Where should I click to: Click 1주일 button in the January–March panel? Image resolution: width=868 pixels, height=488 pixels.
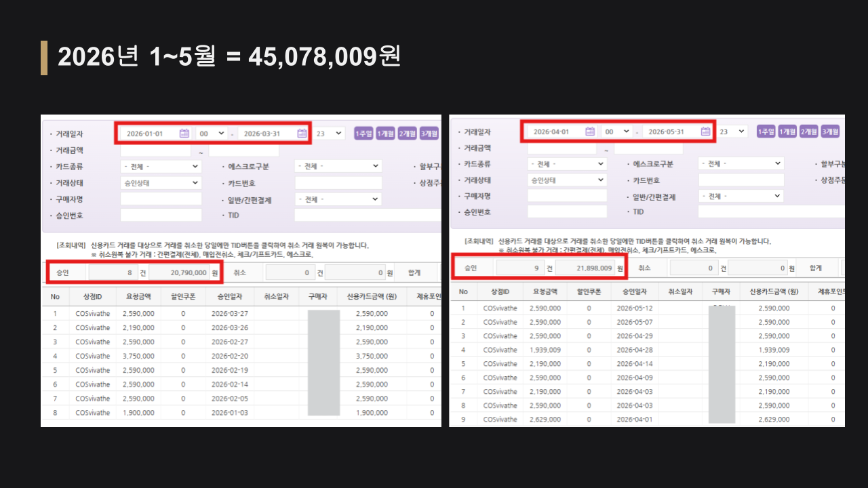[x=364, y=134]
